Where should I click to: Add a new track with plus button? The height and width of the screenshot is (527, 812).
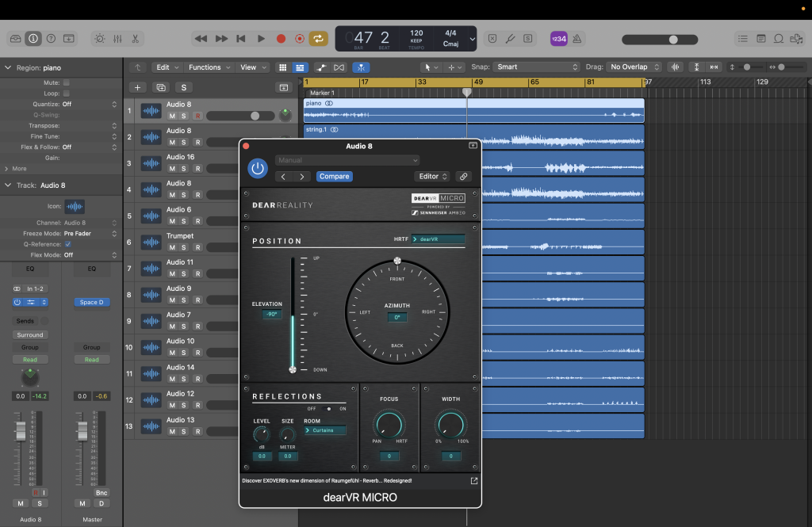tap(137, 87)
